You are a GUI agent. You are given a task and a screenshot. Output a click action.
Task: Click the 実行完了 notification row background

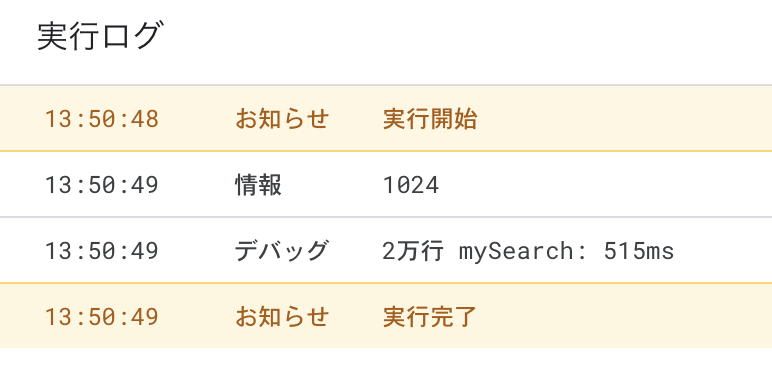(x=386, y=316)
